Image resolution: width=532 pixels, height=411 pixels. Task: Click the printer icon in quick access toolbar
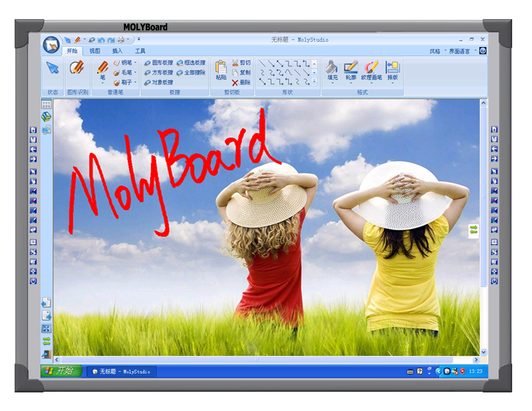click(x=121, y=40)
